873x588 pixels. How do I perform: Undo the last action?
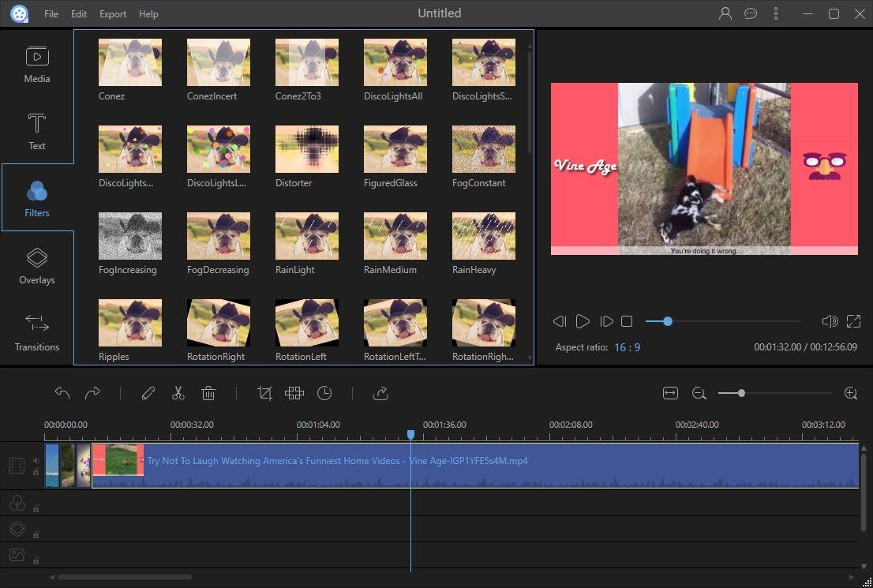(x=62, y=393)
